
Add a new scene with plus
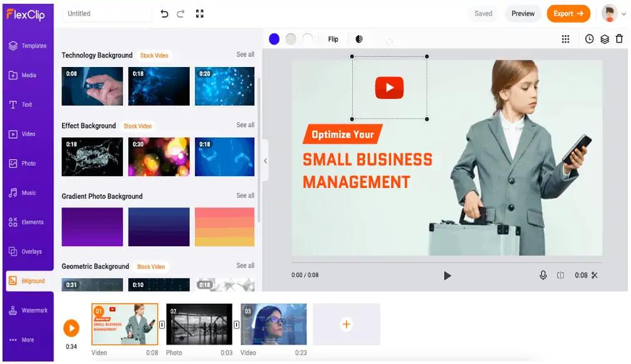click(347, 324)
